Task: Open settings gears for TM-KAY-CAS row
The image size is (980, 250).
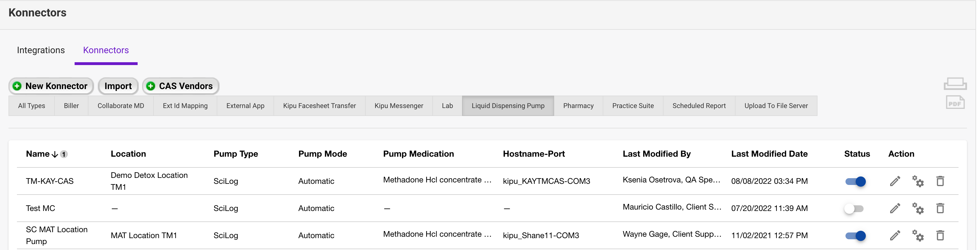Action: click(918, 181)
